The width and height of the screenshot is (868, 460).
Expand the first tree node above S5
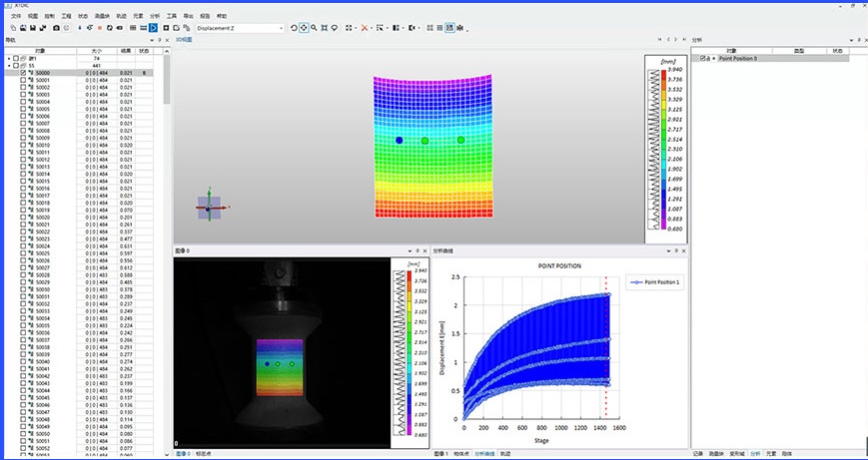coord(9,59)
